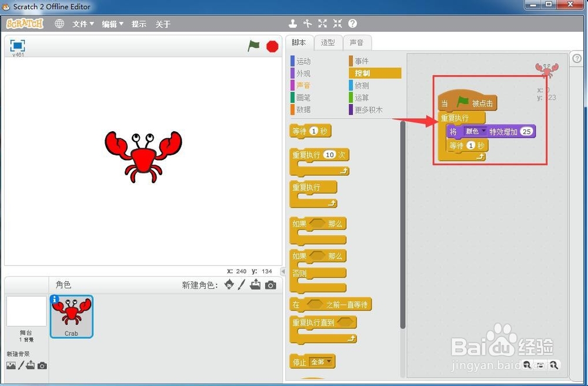Screen dimensions: 588x386
Task: Click the green flag to start
Action: (x=253, y=46)
